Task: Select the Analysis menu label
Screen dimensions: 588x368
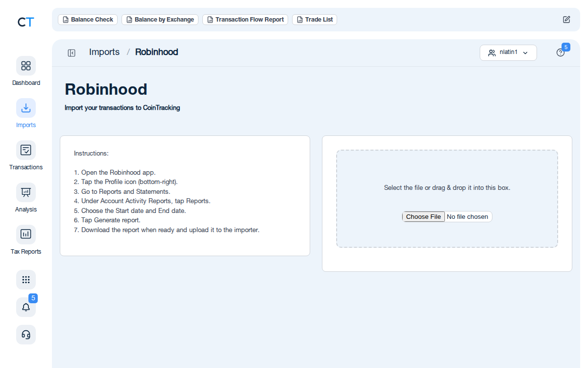Action: tap(26, 210)
